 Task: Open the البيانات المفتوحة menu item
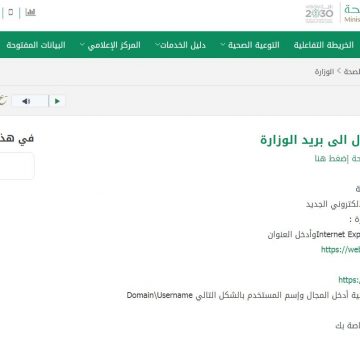coord(36,45)
